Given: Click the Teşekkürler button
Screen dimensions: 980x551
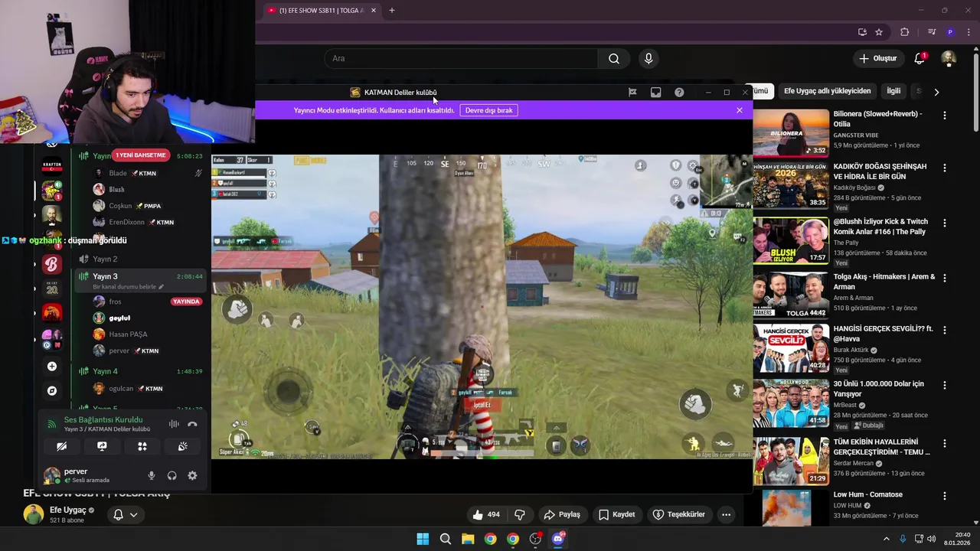Looking at the screenshot, I should tap(679, 514).
